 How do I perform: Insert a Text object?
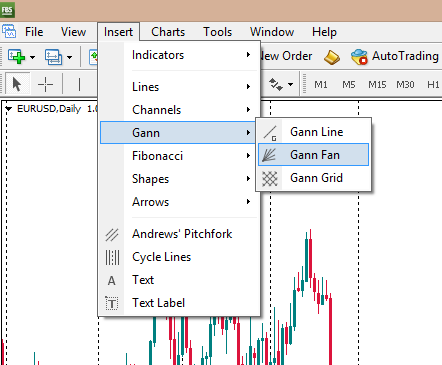pos(179,280)
